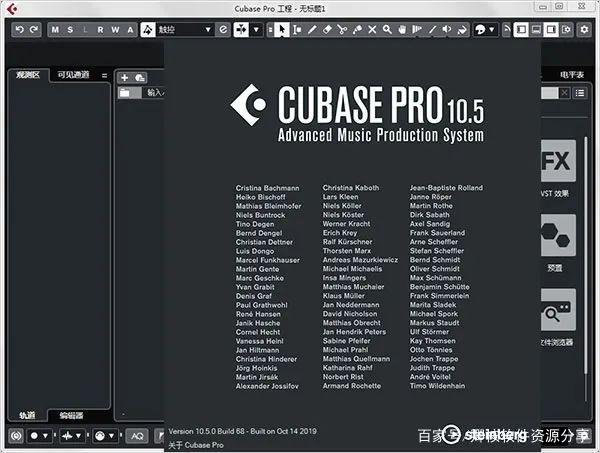This screenshot has height=453, width=600.
Task: Click the automation mode icon beside 触控
Action: (148, 29)
